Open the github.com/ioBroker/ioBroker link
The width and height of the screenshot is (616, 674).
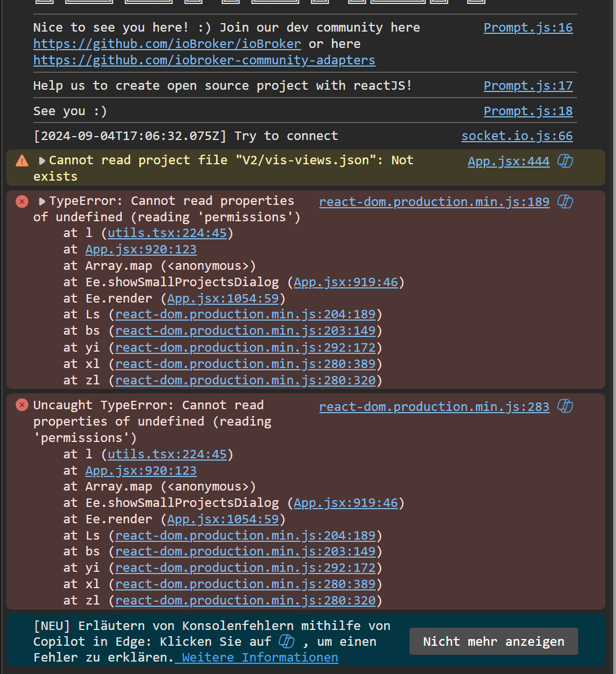coord(167,44)
